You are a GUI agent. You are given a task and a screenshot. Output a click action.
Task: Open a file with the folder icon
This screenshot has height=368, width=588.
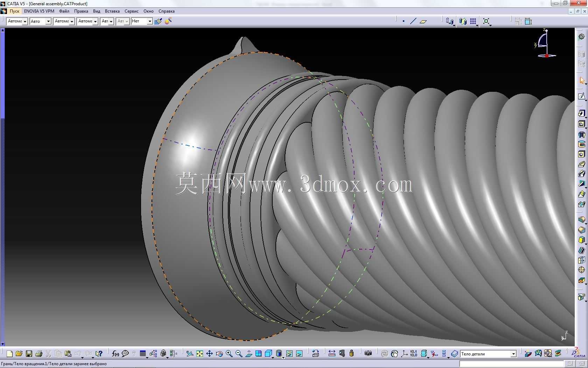(19, 354)
